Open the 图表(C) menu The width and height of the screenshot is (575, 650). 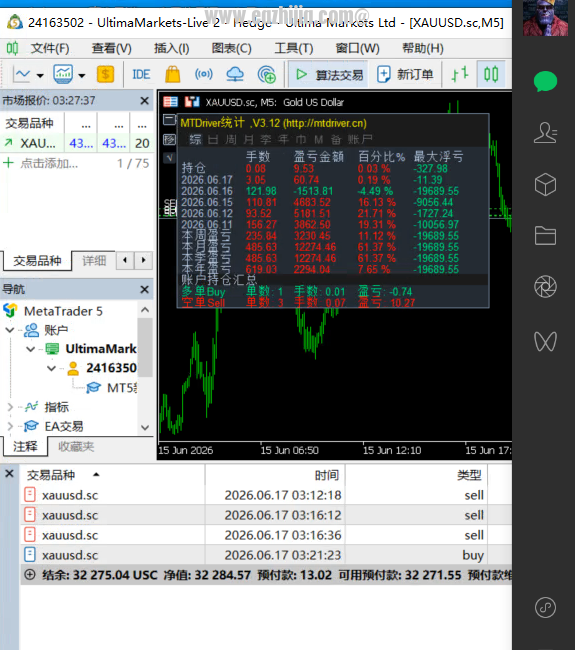pyautogui.click(x=231, y=49)
